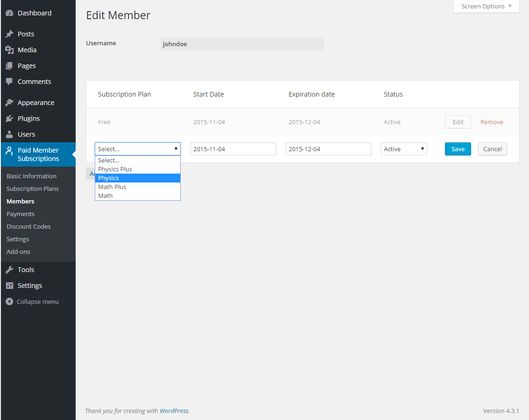Select the Pages icon in sidebar
Image resolution: width=529 pixels, height=420 pixels.
[x=10, y=65]
